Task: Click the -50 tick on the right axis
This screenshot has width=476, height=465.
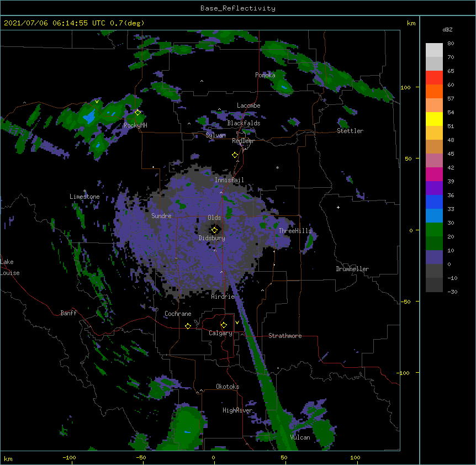Action: click(405, 302)
